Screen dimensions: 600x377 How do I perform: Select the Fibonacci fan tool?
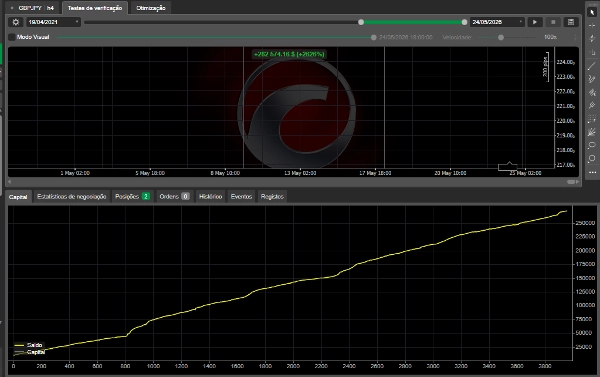[x=592, y=132]
